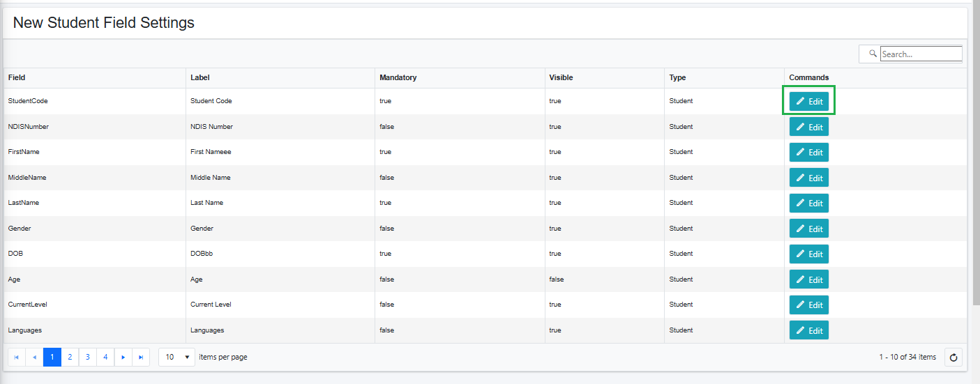Viewport: 980px width, 384px height.
Task: Click the search magnifier icon
Action: (873, 54)
